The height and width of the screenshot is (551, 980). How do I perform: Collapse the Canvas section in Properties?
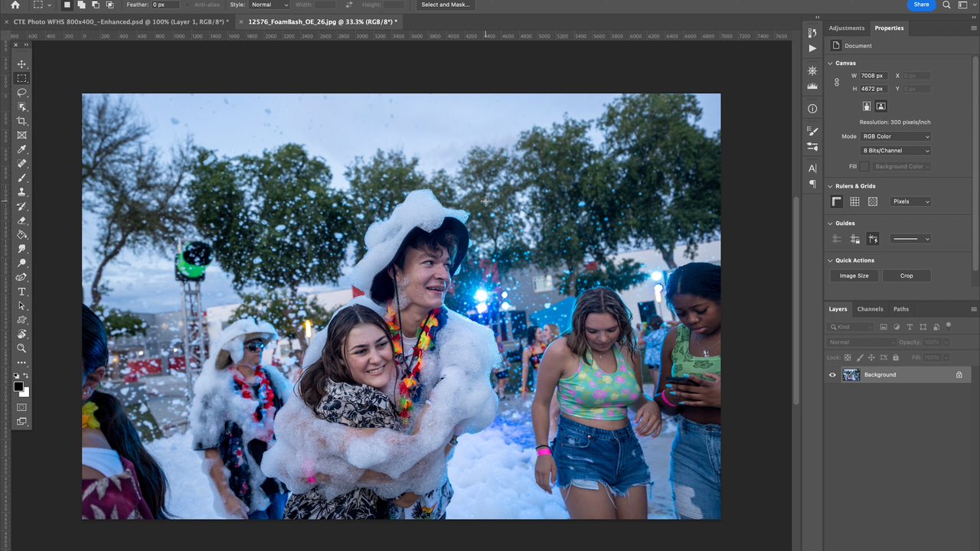click(830, 63)
